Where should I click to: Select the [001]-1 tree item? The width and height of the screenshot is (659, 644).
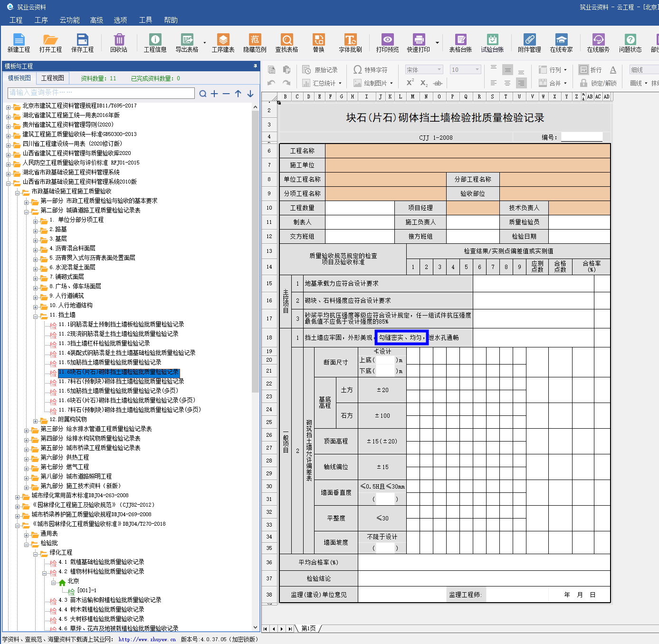[x=86, y=590]
